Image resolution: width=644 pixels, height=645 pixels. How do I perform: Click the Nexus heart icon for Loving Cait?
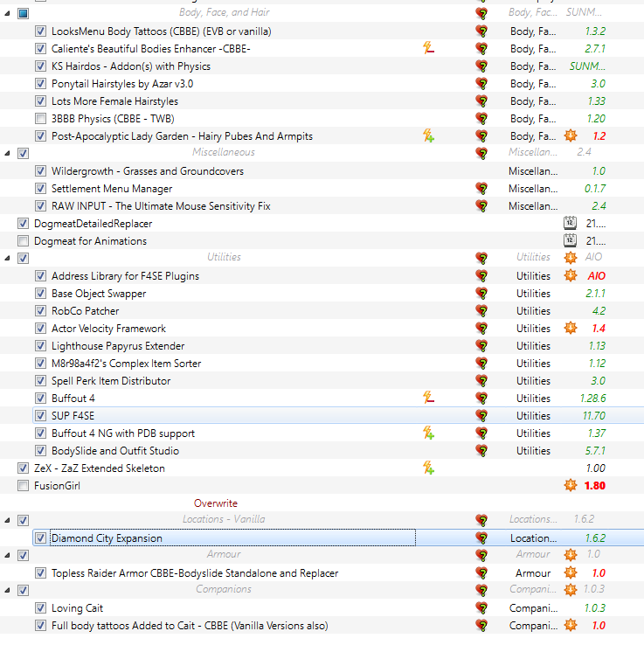[481, 607]
